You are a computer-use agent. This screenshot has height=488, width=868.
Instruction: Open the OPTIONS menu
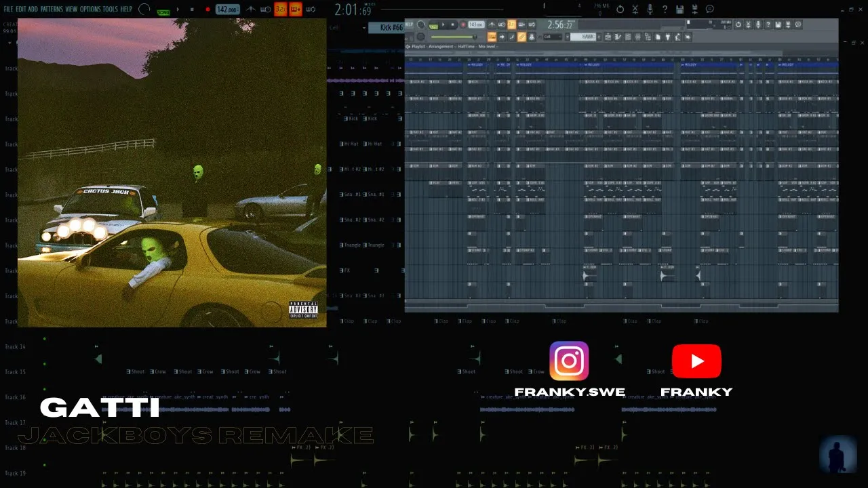90,9
